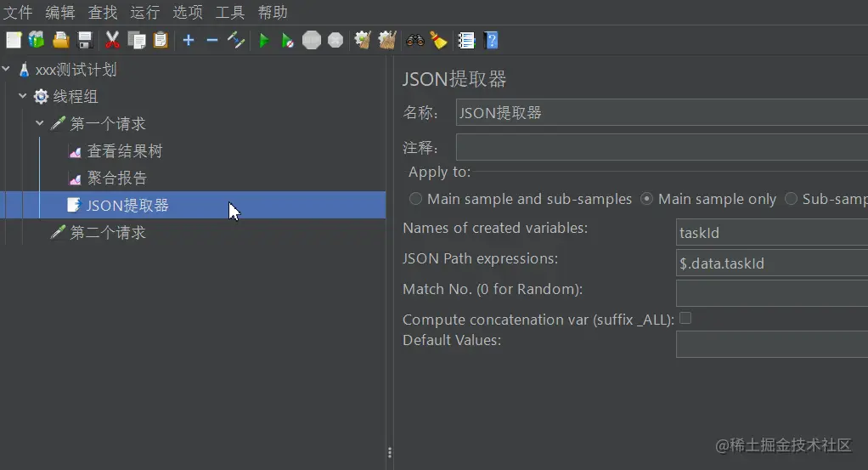Toggle Compute concatenation var checkbox
868x470 pixels.
(x=685, y=318)
